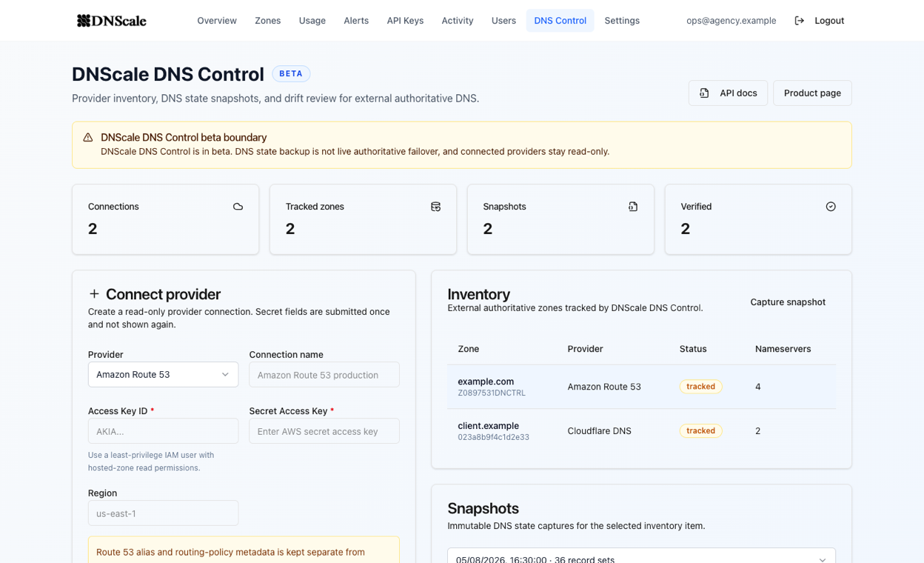
Task: Click the Tracked zones stat card
Action: point(364,219)
